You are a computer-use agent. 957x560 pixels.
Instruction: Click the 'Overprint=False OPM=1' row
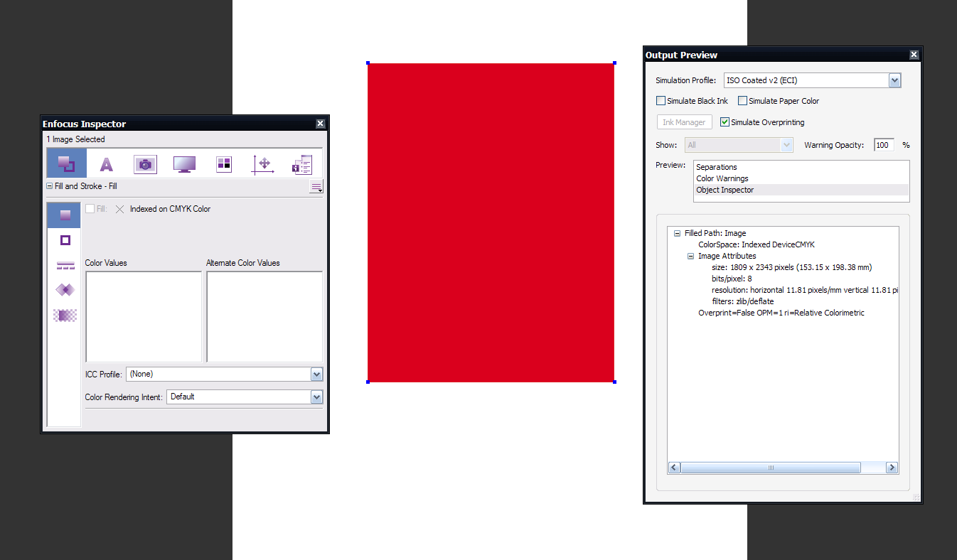point(781,313)
